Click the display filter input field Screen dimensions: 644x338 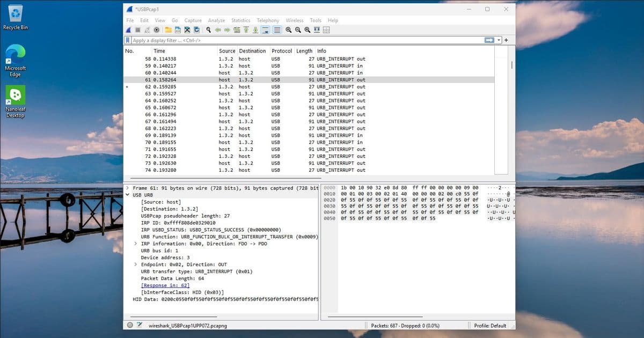click(268, 40)
